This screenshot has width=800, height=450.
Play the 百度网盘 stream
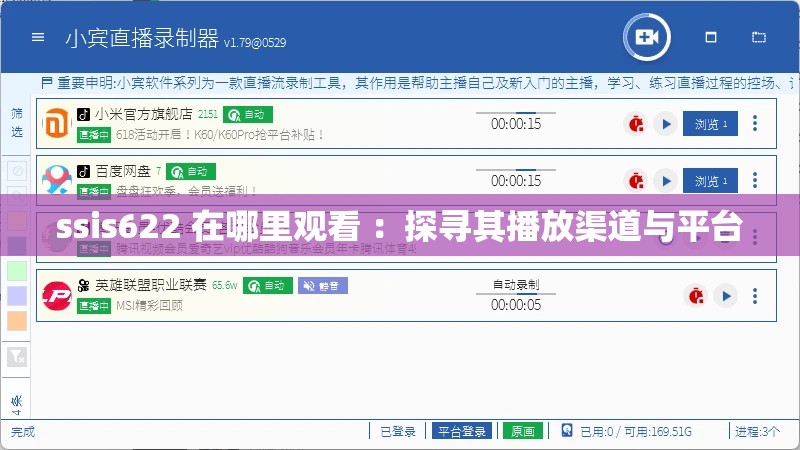(x=666, y=181)
